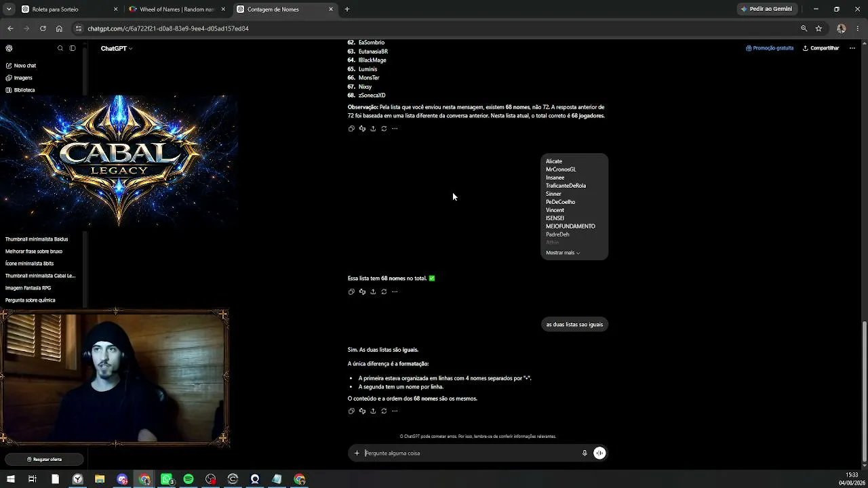
Task: Open more actions for 68 jogadores response
Action: 395,129
